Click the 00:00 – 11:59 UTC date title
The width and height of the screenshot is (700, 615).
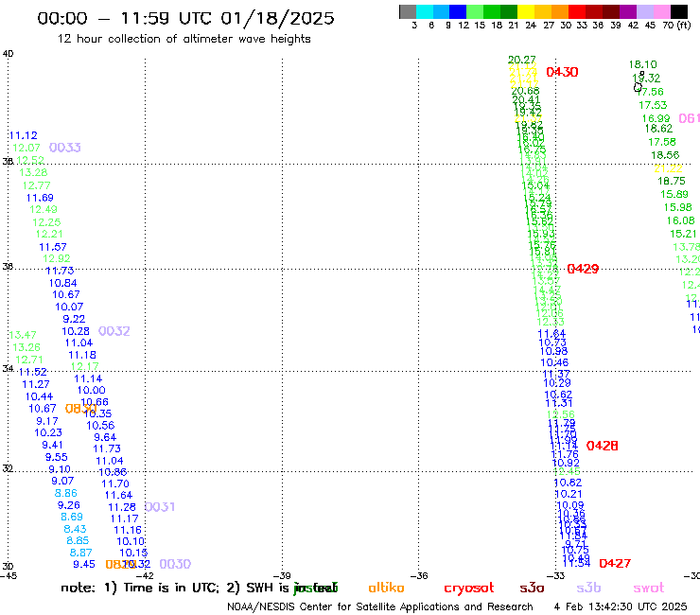pyautogui.click(x=185, y=18)
